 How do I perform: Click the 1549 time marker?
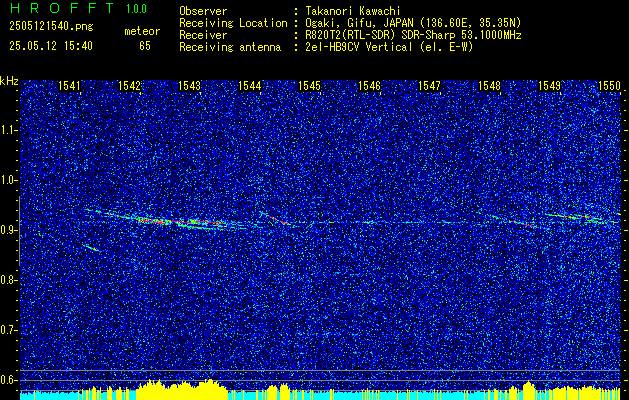click(x=550, y=85)
